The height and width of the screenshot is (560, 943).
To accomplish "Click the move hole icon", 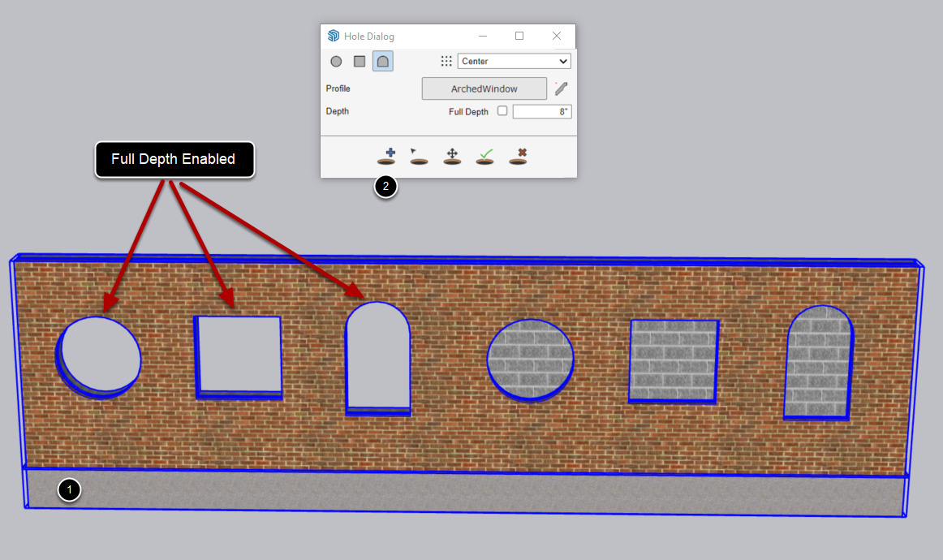I will click(452, 157).
